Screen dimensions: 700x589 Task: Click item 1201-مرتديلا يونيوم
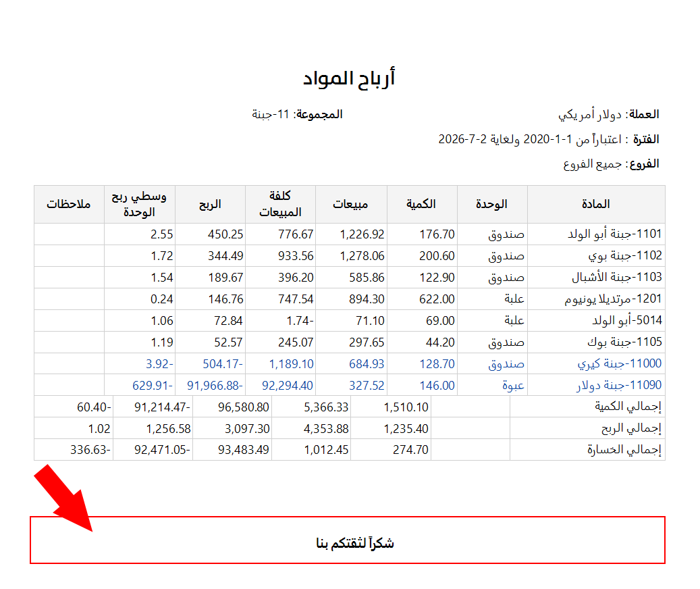[x=613, y=299]
